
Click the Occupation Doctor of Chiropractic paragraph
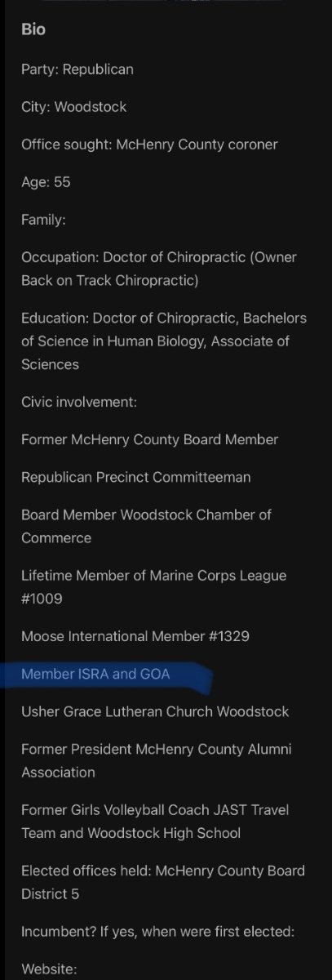tap(159, 269)
